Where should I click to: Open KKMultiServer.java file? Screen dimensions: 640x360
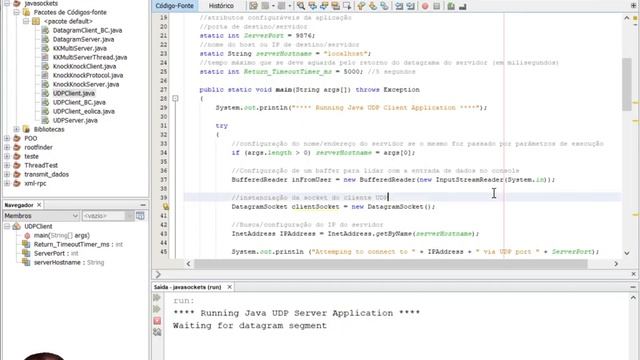point(80,48)
